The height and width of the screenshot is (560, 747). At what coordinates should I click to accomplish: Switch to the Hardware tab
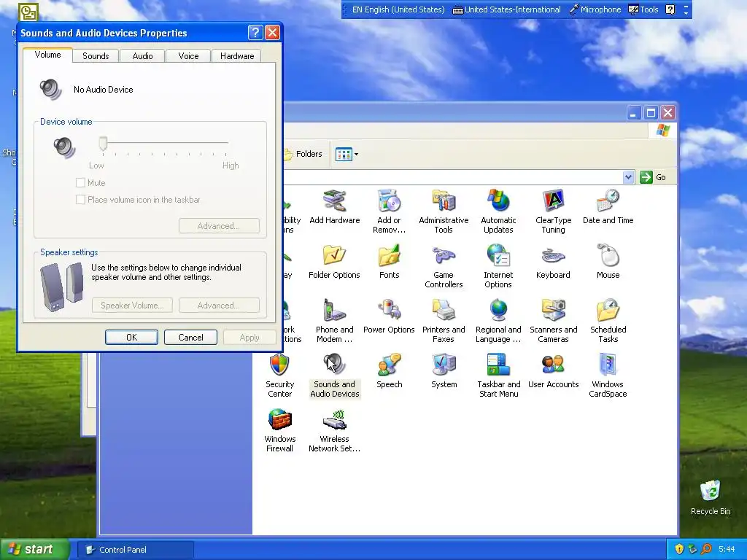(x=237, y=55)
